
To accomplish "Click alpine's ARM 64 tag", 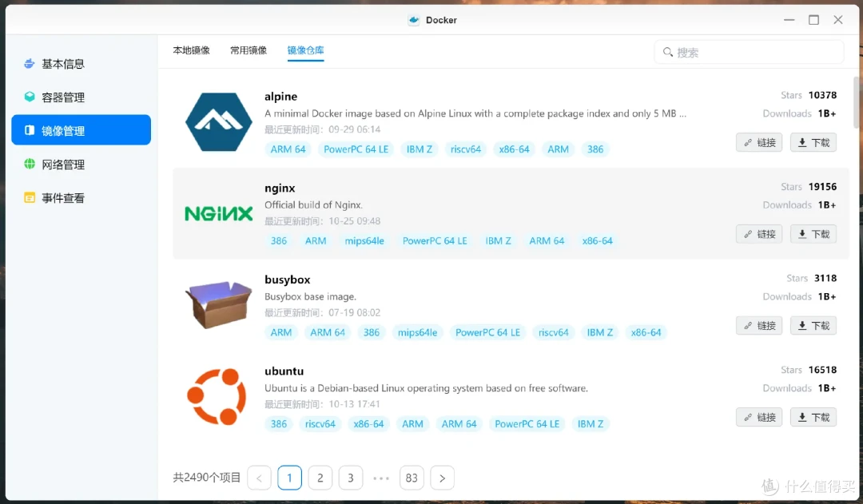I will 288,149.
